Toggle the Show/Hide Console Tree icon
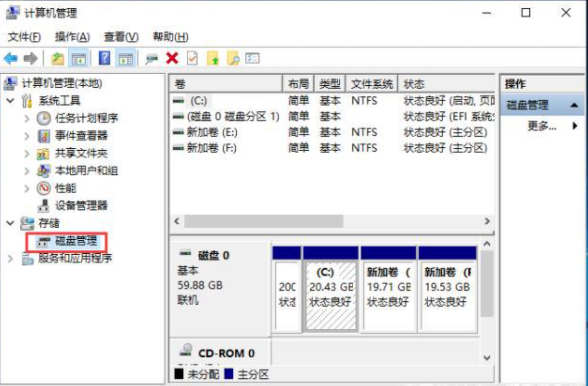588x386 pixels. (79, 59)
